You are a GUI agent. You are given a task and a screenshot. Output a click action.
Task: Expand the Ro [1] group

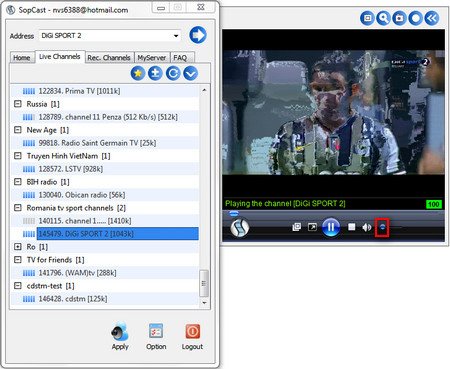tap(18, 247)
